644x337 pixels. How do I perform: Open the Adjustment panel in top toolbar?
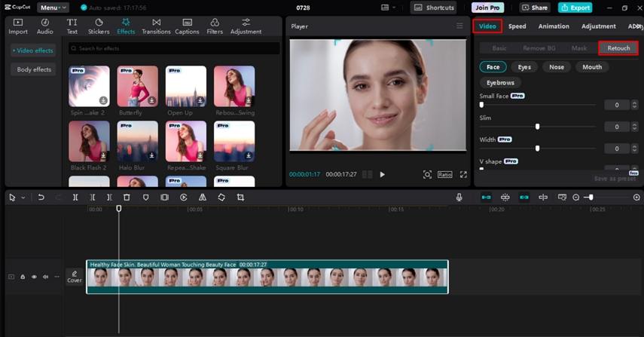[246, 26]
